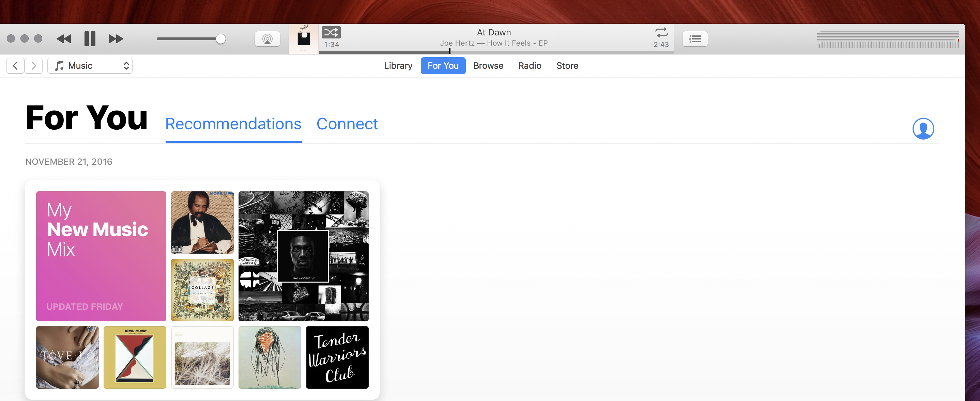Open My New Music Mix playlist

[101, 256]
